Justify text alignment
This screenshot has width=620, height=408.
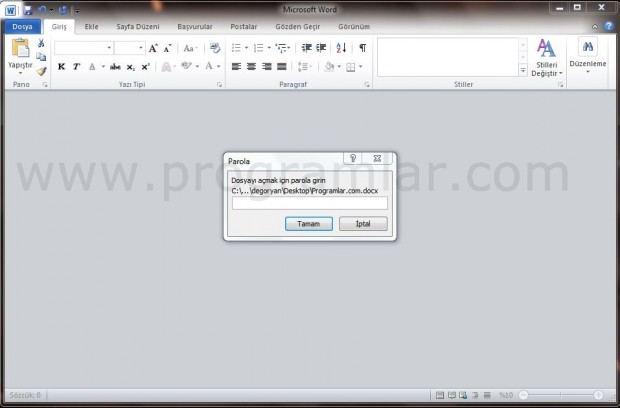click(x=282, y=66)
